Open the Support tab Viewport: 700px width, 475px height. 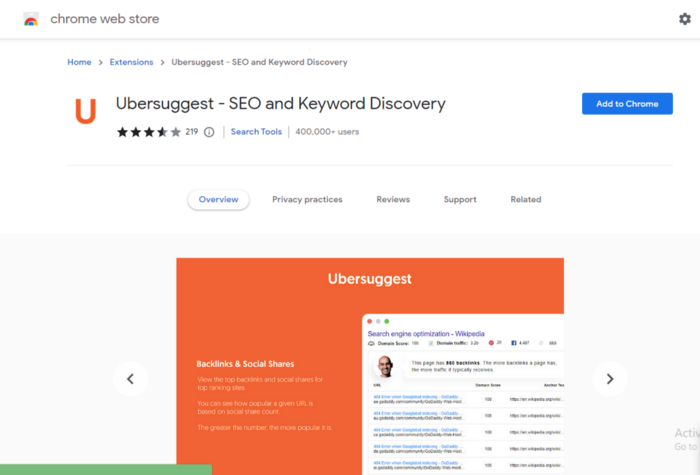pyautogui.click(x=460, y=200)
